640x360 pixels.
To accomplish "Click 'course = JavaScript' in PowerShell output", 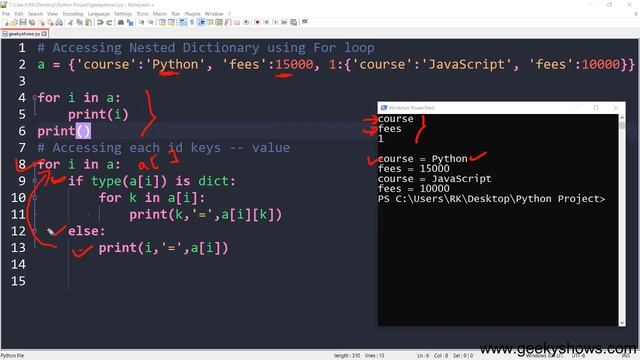I will tap(435, 179).
